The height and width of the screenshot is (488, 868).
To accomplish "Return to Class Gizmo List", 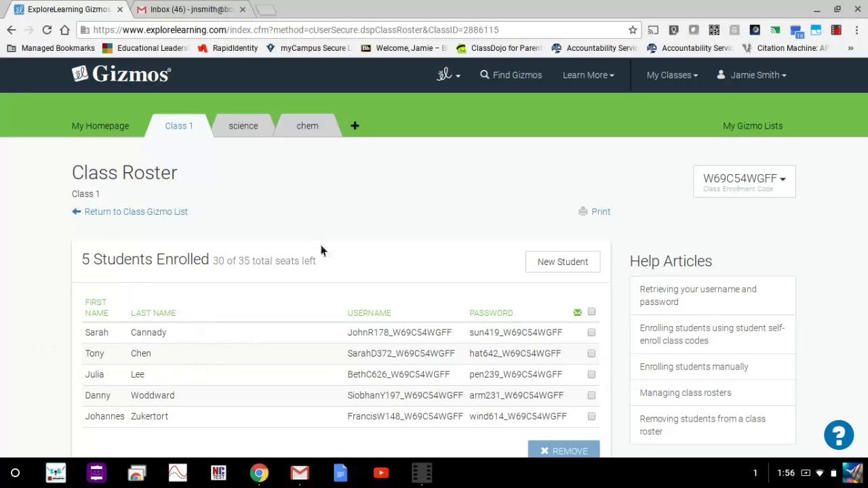I will pos(130,211).
